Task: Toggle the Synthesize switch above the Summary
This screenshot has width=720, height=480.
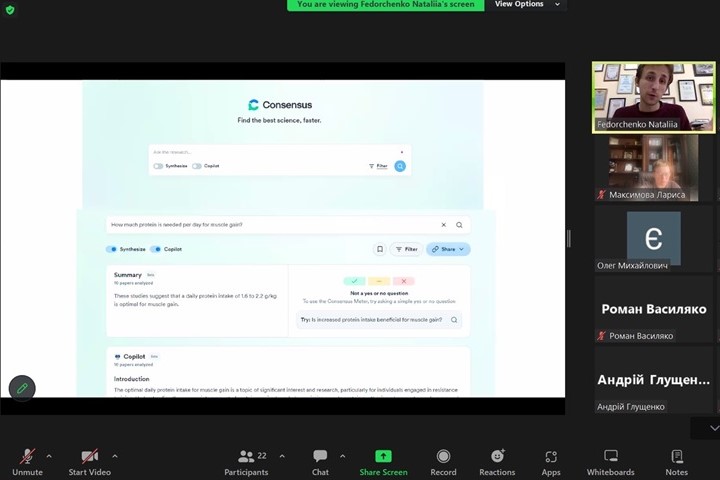Action: tap(112, 249)
